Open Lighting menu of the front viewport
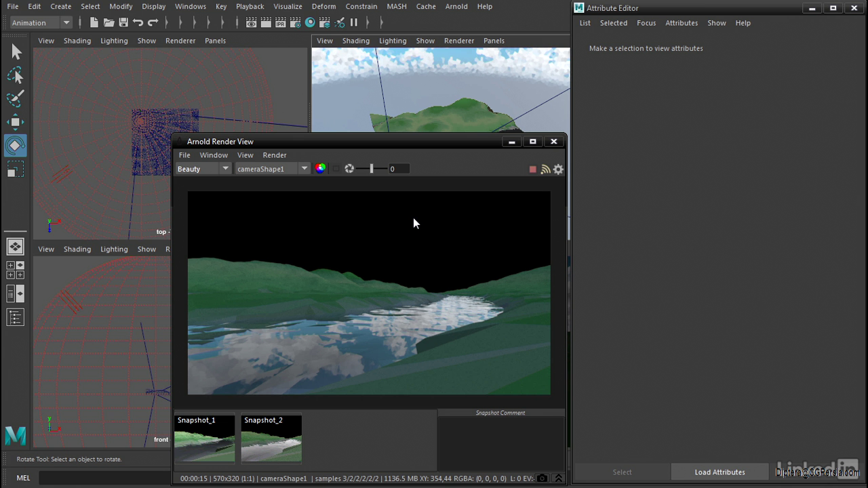 click(x=114, y=249)
